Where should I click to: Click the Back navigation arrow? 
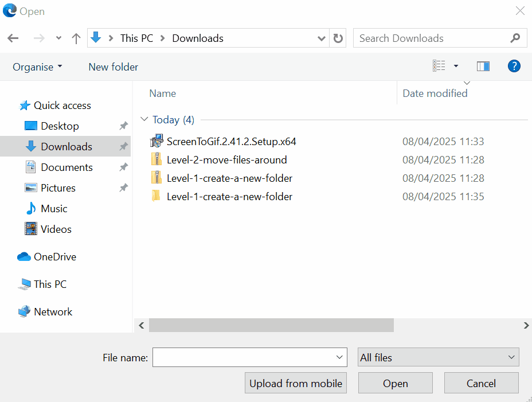coord(13,38)
